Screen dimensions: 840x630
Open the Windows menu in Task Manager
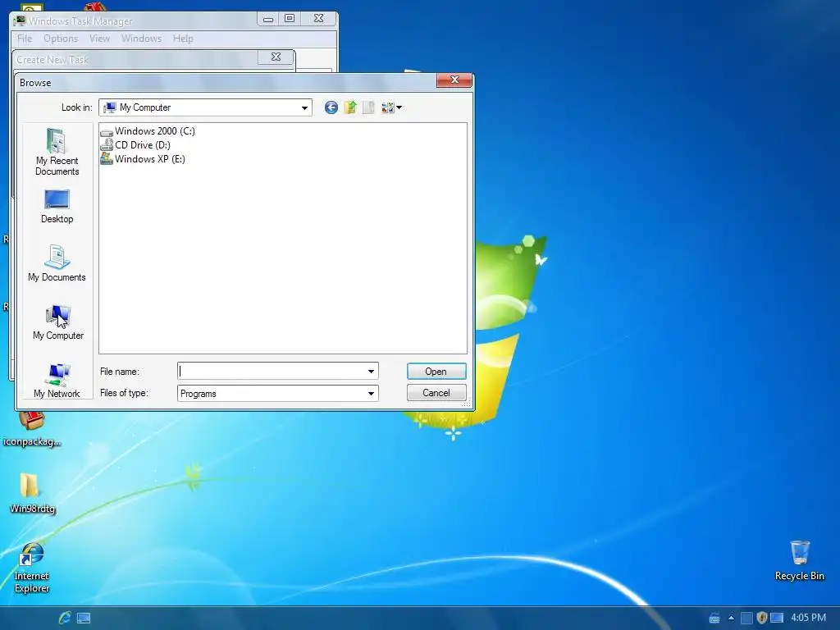point(141,39)
